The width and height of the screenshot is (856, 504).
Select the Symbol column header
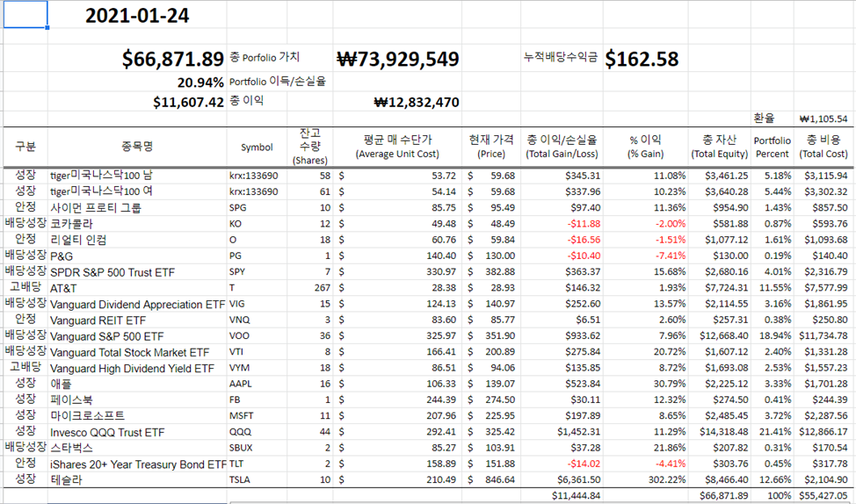click(257, 147)
